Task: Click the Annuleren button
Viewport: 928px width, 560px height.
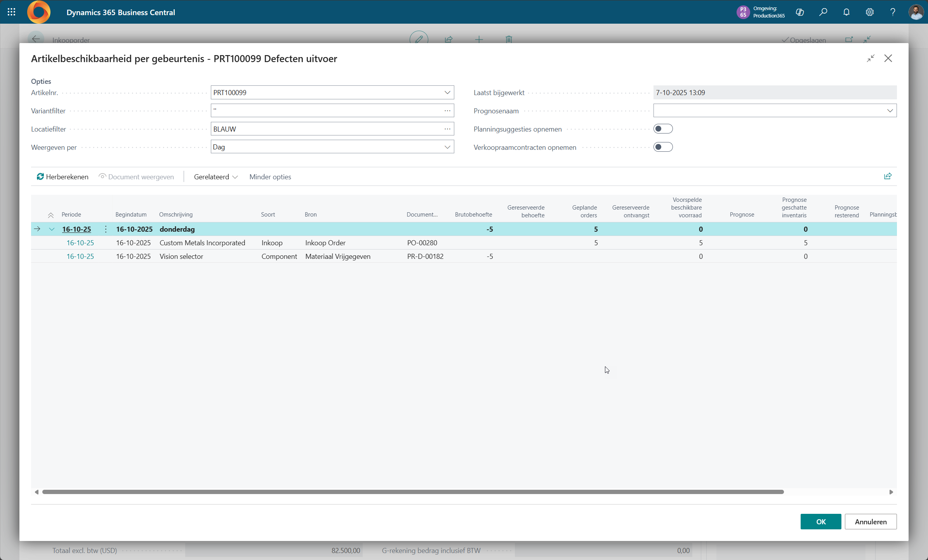Action: tap(870, 522)
